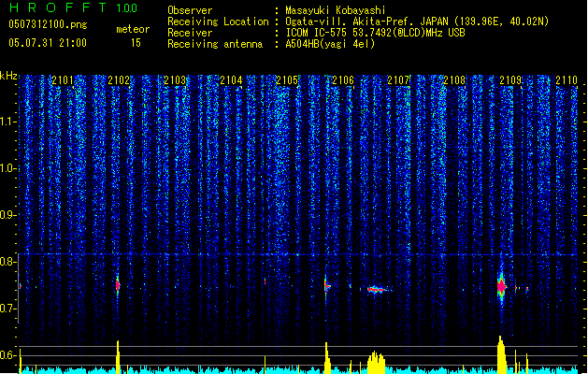This screenshot has width=588, height=374.
Task: Click the 'Observer' field label
Action: pyautogui.click(x=190, y=10)
